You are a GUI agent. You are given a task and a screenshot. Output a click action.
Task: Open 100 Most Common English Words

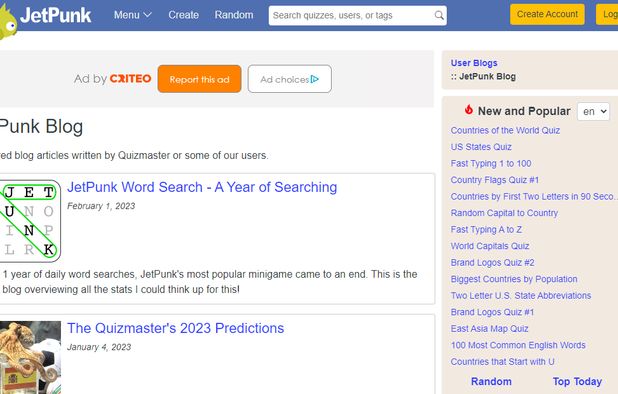518,346
